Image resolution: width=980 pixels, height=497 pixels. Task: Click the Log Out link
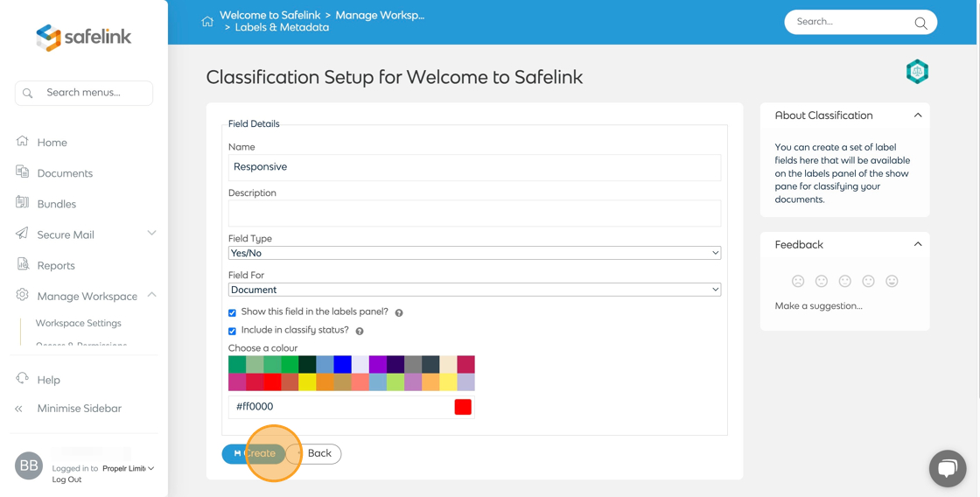pos(66,479)
